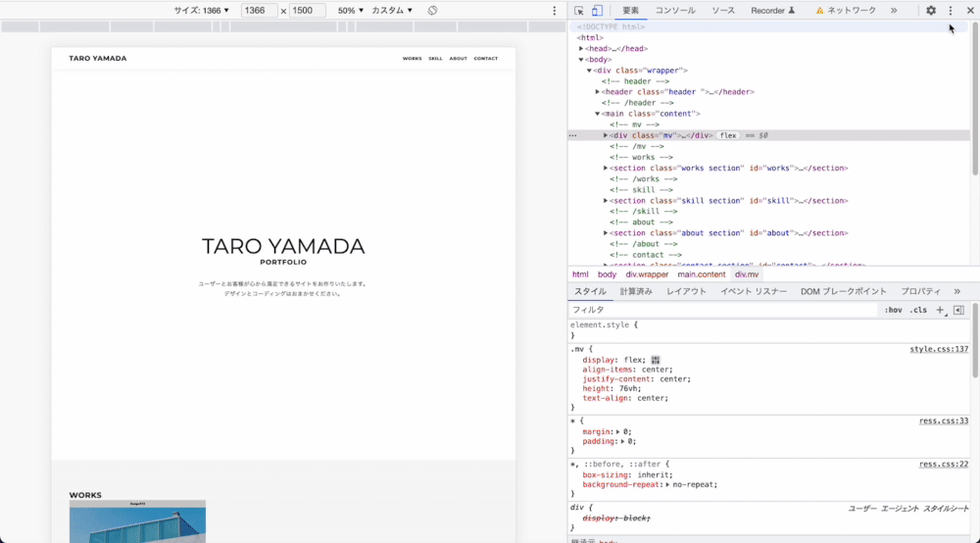This screenshot has height=543, width=980.
Task: Click the WORKS building thumbnail image
Action: 137,521
